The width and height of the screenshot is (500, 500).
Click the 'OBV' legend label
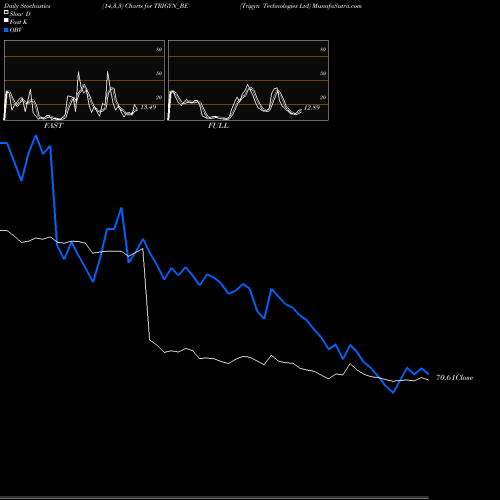pyautogui.click(x=16, y=30)
